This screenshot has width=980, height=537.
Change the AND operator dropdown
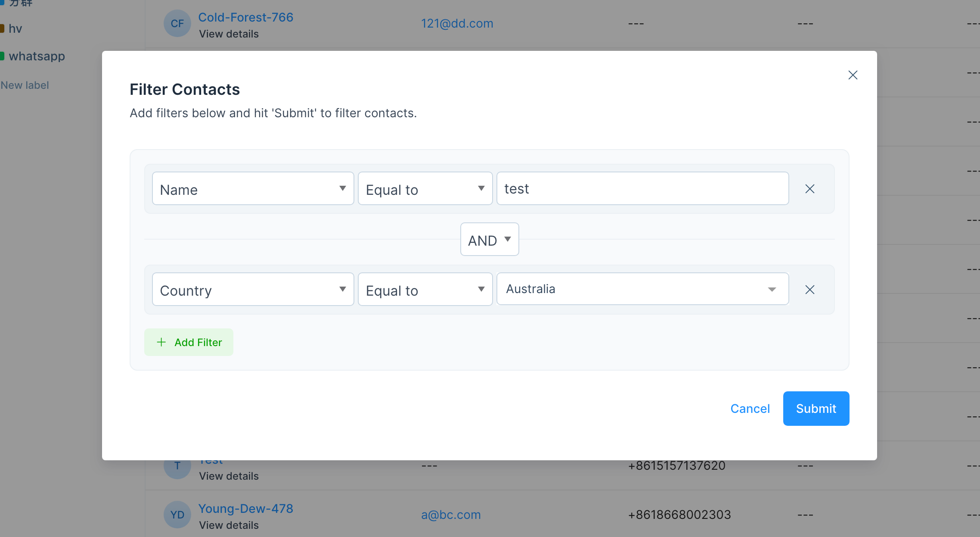[x=489, y=240]
